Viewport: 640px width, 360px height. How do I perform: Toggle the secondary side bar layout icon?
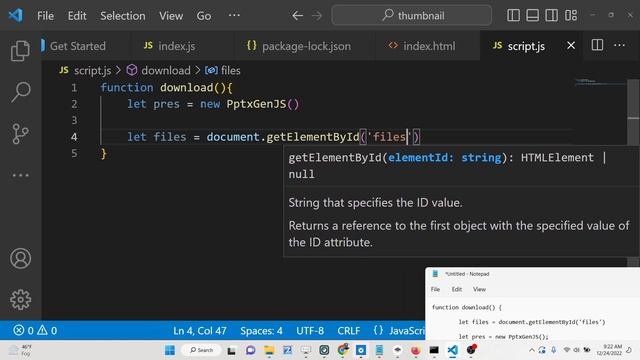(x=551, y=16)
